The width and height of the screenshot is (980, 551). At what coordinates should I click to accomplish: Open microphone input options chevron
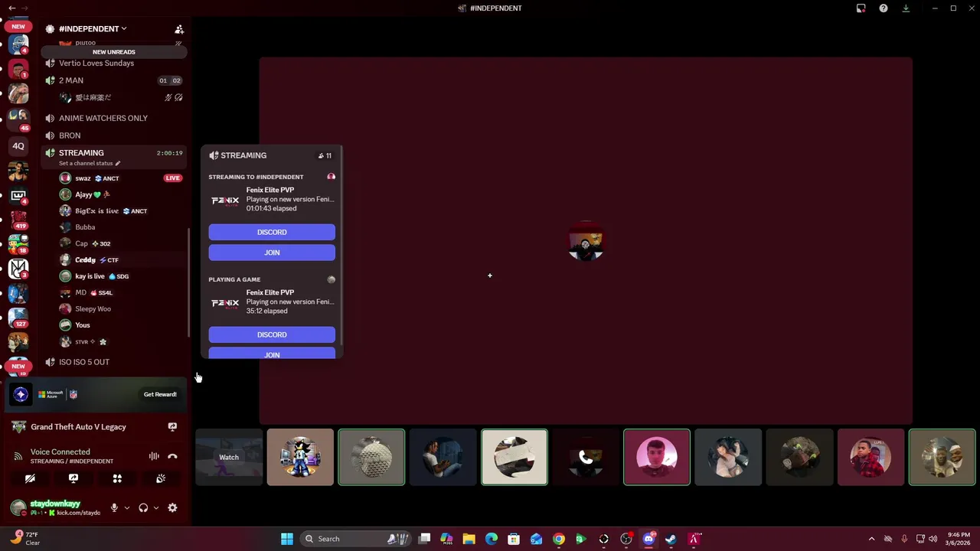[127, 507]
